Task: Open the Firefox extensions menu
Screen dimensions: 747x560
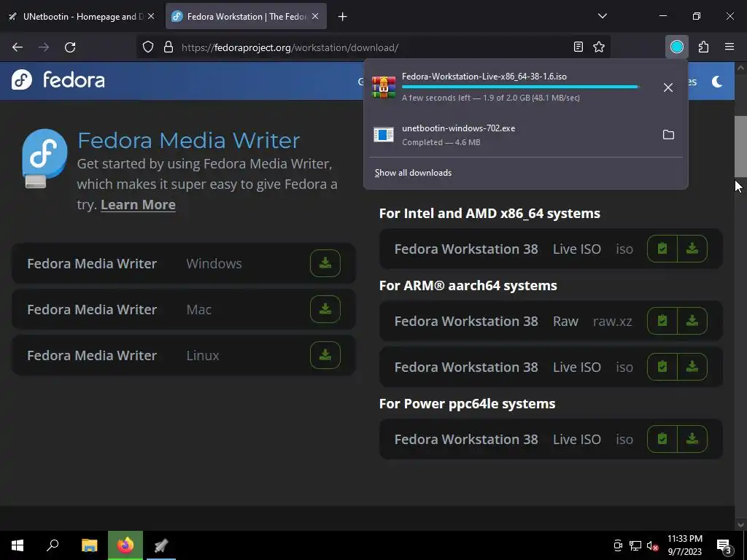Action: [703, 47]
